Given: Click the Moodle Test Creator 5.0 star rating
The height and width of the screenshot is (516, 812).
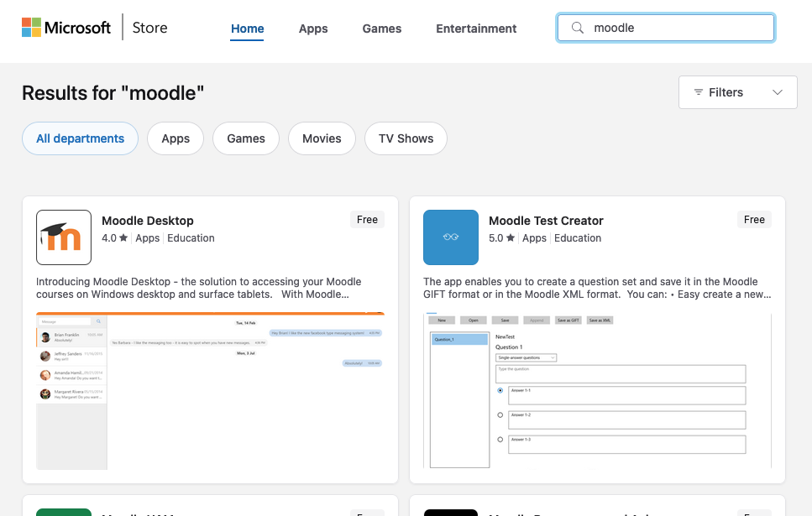Looking at the screenshot, I should tap(502, 238).
